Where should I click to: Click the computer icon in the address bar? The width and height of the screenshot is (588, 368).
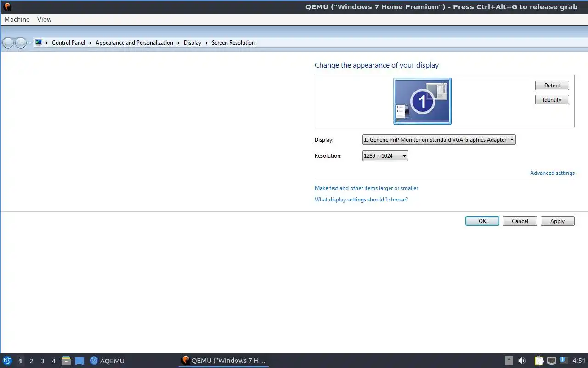click(39, 42)
